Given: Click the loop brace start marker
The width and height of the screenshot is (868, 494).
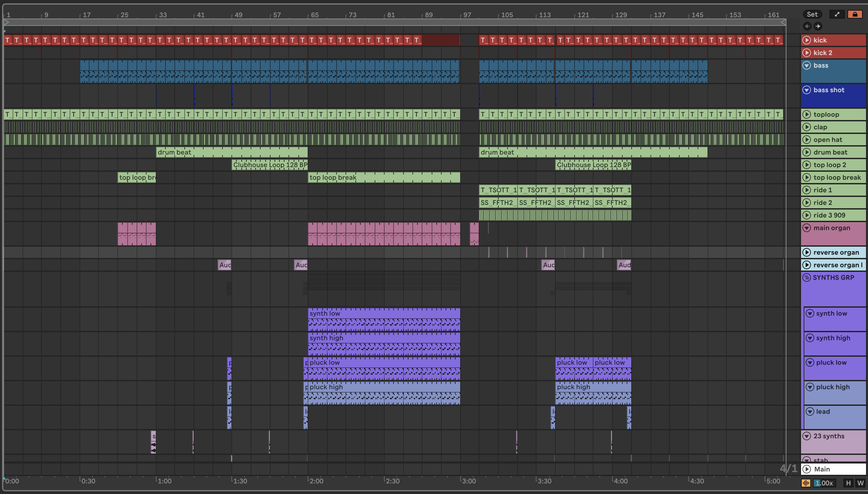Looking at the screenshot, I should (x=6, y=22).
